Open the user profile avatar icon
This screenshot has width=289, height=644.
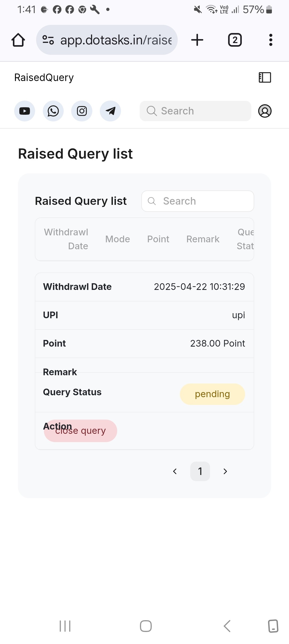point(265,111)
